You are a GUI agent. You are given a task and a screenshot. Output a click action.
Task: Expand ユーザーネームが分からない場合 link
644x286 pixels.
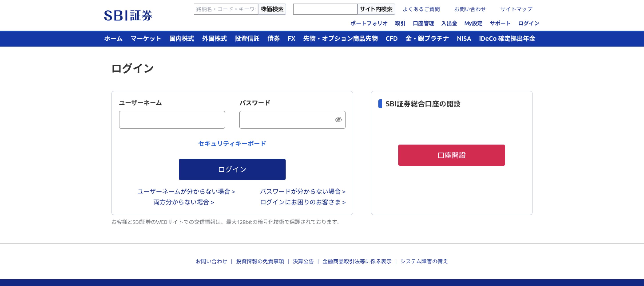186,191
